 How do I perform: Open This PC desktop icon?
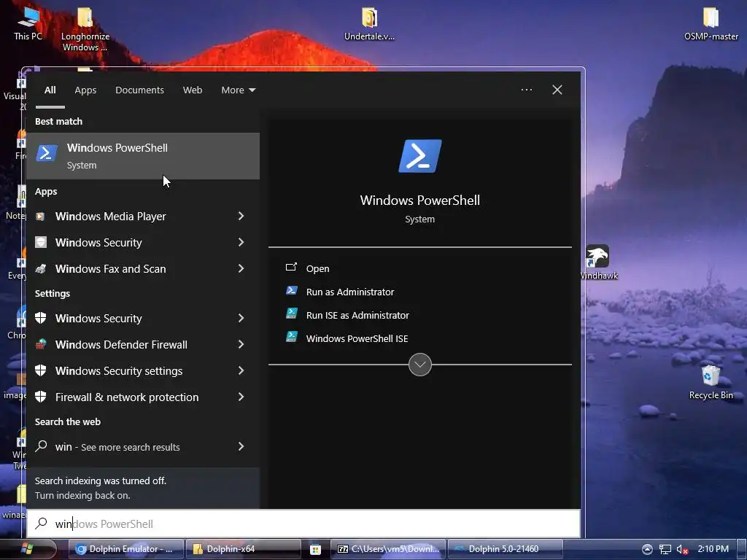[28, 24]
